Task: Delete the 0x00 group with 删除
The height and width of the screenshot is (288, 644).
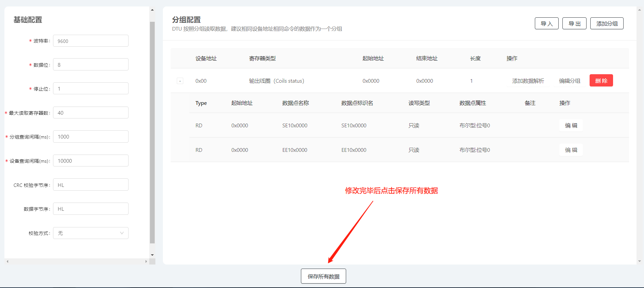Action: (x=601, y=81)
